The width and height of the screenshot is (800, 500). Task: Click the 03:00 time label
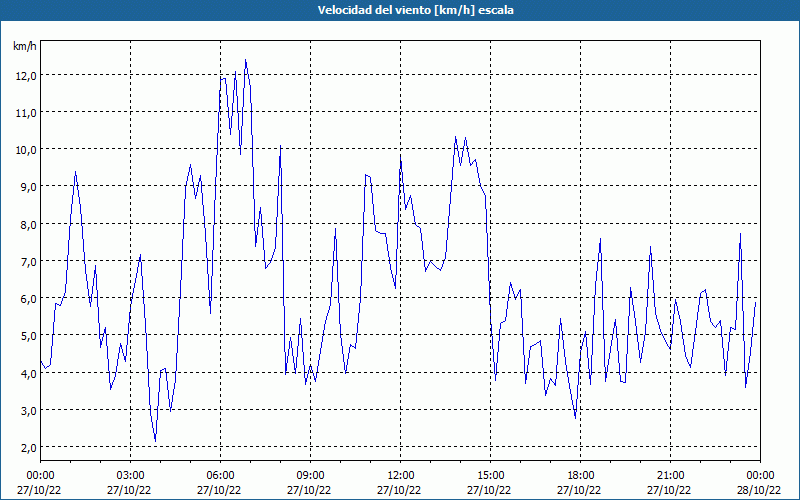(131, 476)
